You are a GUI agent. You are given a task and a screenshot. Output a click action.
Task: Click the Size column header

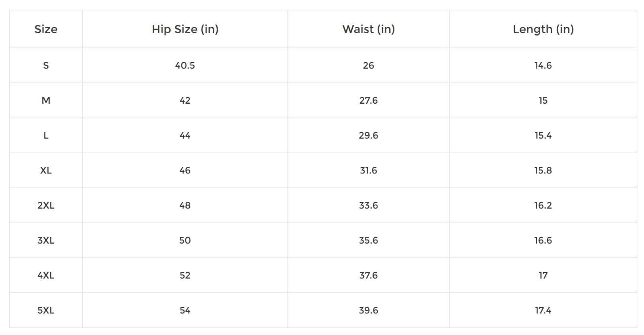click(x=46, y=29)
